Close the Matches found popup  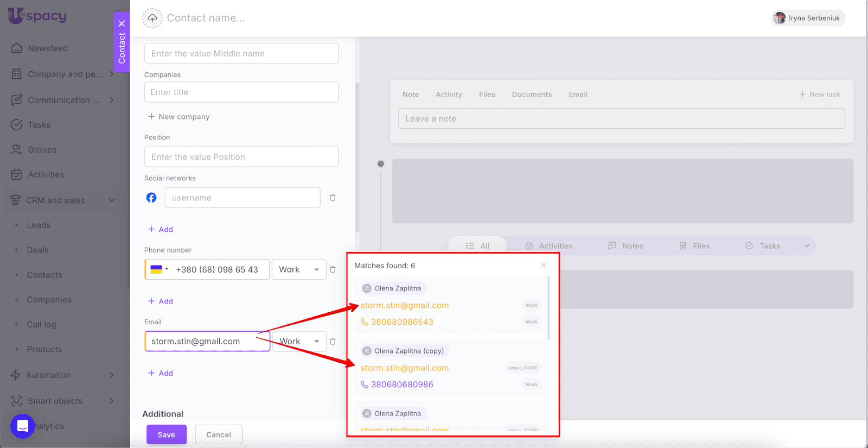(543, 266)
